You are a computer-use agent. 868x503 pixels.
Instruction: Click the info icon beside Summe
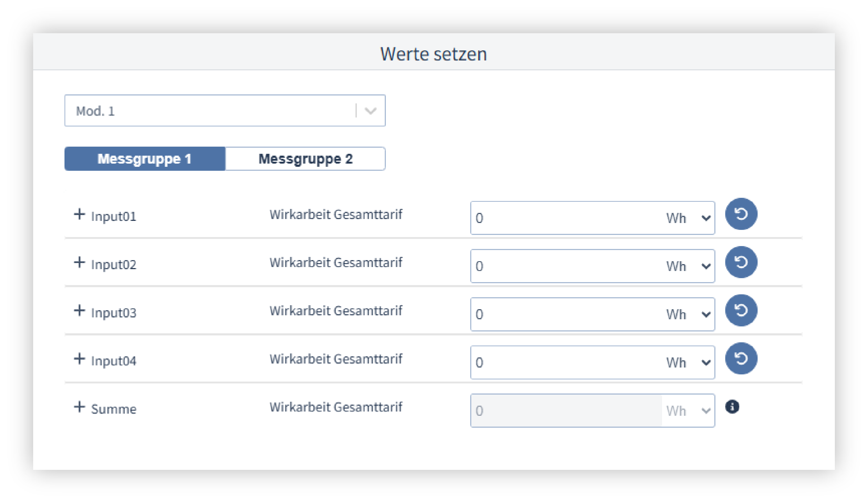(732, 407)
